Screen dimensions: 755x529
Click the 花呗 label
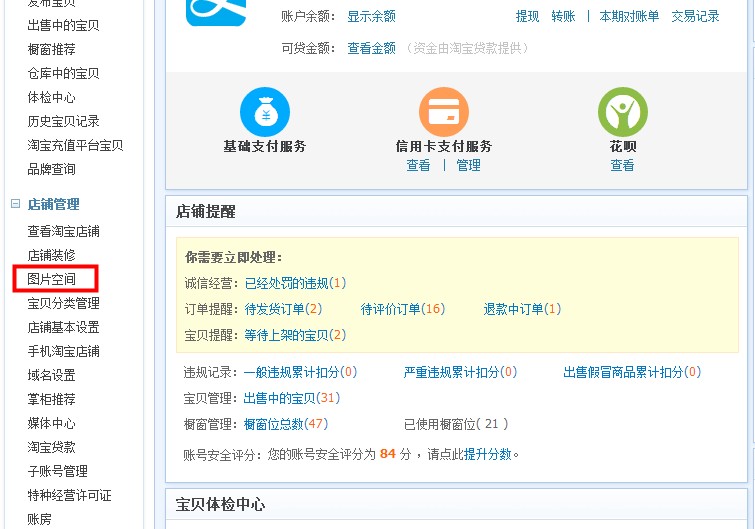point(623,146)
